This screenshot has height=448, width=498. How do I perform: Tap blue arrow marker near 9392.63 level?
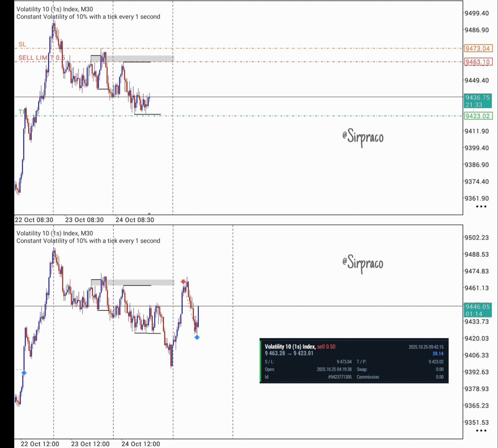(x=24, y=373)
